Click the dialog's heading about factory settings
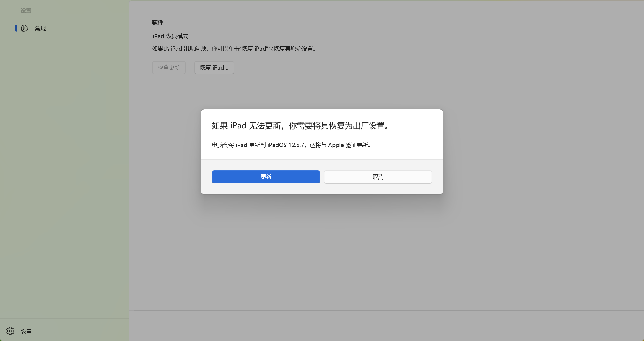 [x=301, y=126]
